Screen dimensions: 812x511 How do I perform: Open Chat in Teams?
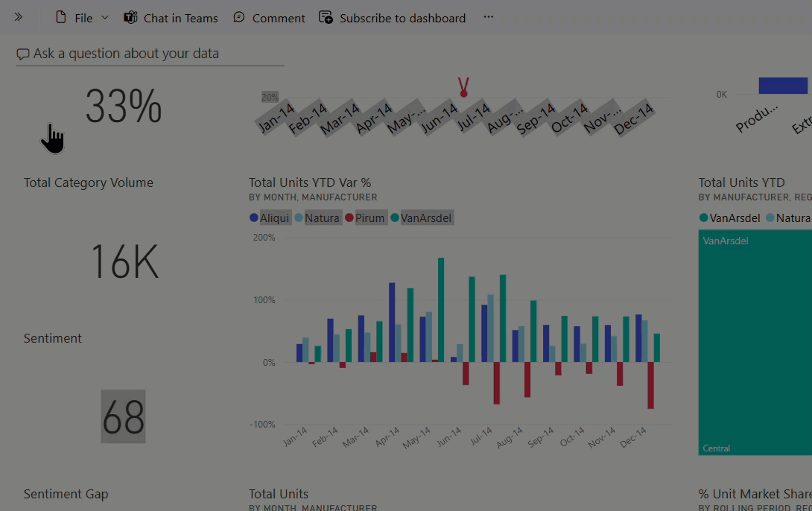coord(171,18)
